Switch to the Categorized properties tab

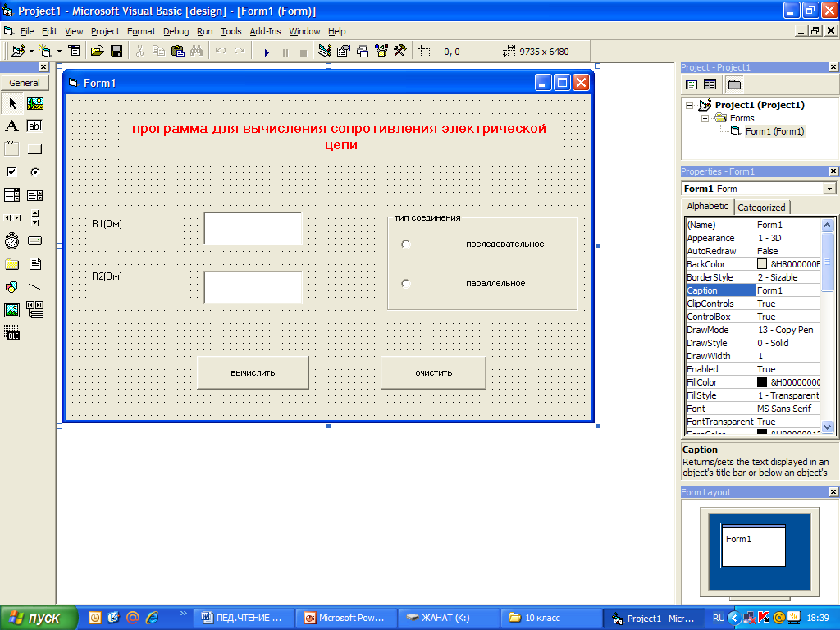761,208
